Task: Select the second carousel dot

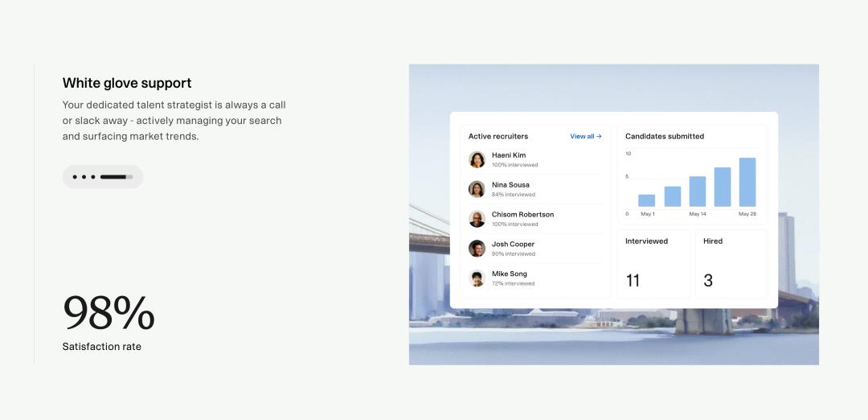Action: click(84, 177)
